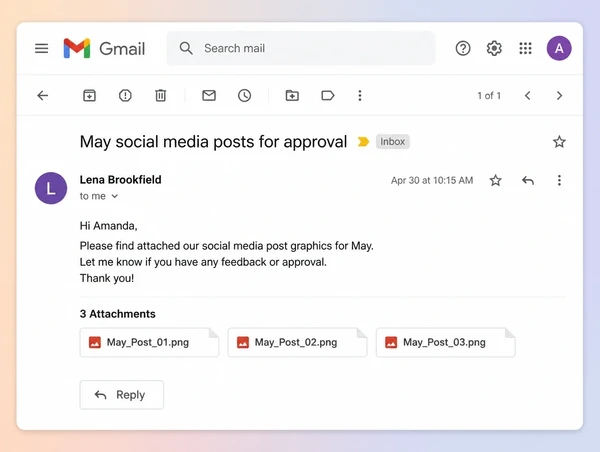600x452 pixels.
Task: Open the main menu hamburger icon
Action: click(x=41, y=48)
